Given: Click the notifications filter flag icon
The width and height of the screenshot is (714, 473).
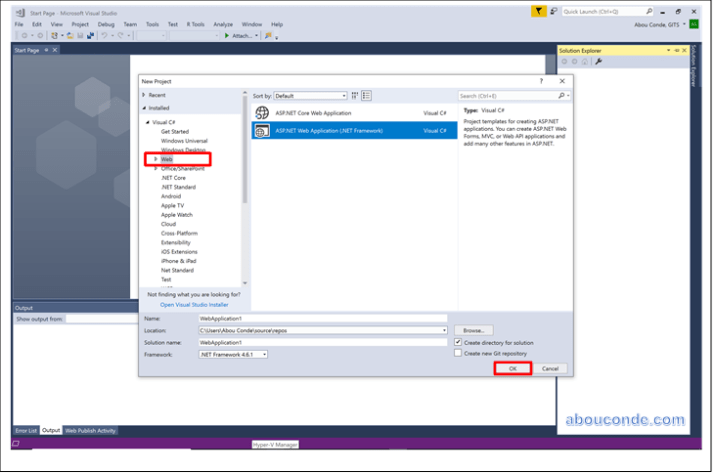Looking at the screenshot, I should click(539, 11).
